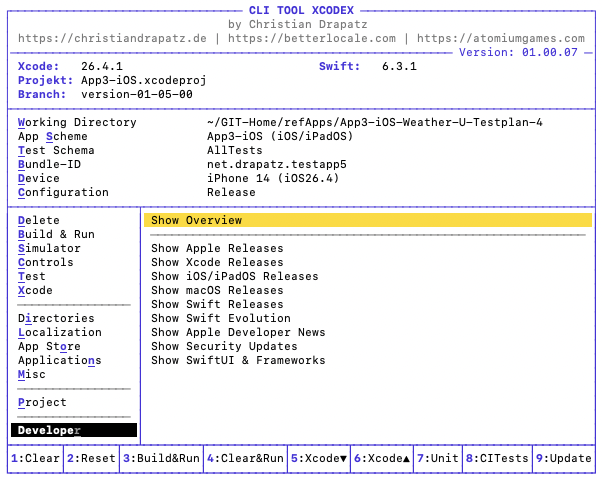Click the CLI TOOL XCODEX title
This screenshot has width=602, height=479.
(301, 10)
